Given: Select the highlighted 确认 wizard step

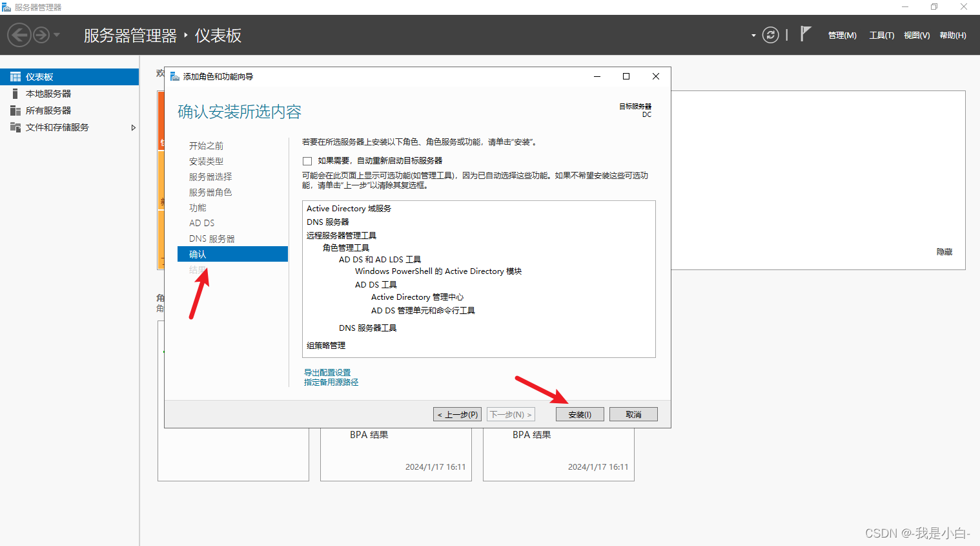Looking at the screenshot, I should pyautogui.click(x=232, y=254).
